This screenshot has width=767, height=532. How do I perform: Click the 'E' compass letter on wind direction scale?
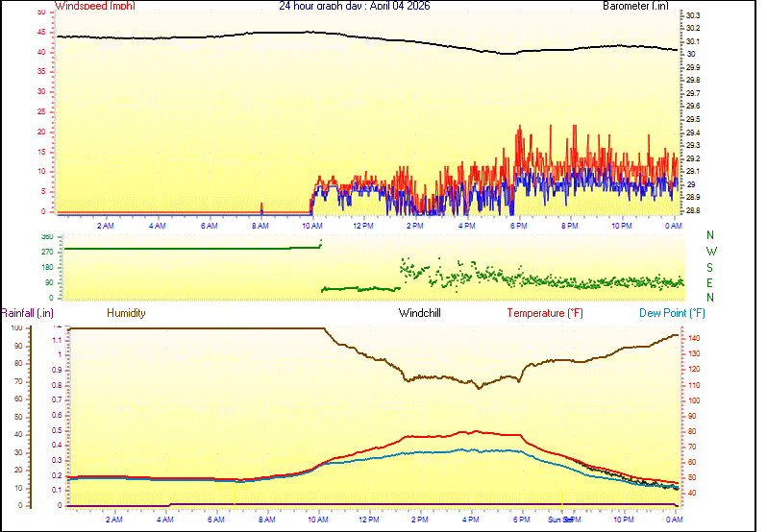pyautogui.click(x=711, y=283)
